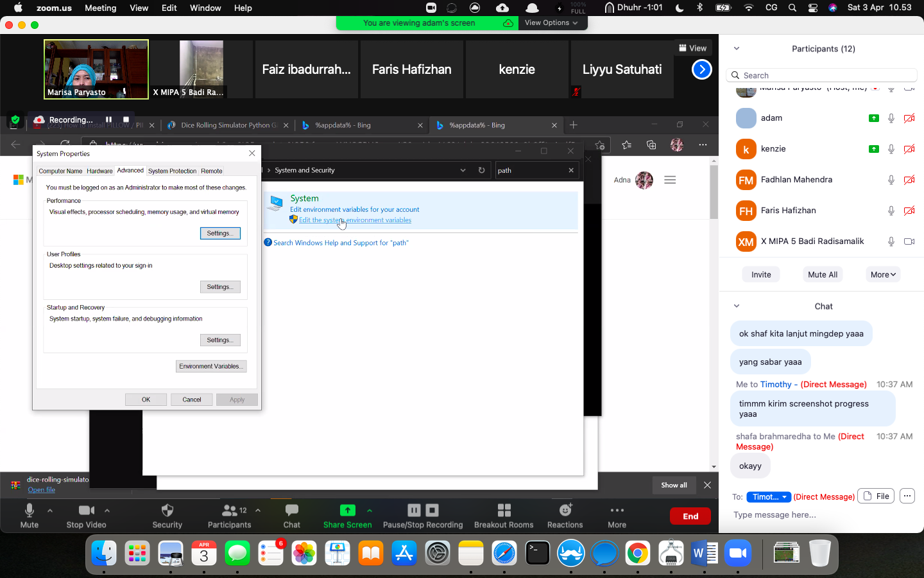Screen dimensions: 924x578
Task: Click X MIPA 5 Badi Radisamalik's microphone icon
Action: point(891,241)
